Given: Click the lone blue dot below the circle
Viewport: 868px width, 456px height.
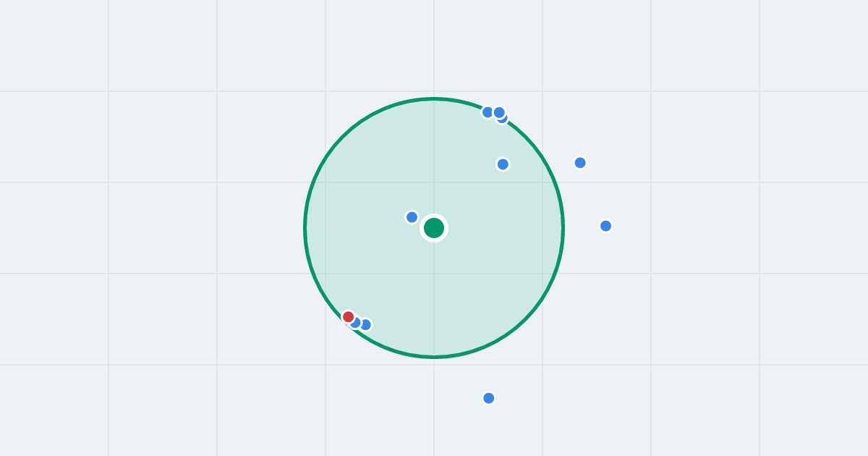Looking at the screenshot, I should (x=489, y=398).
